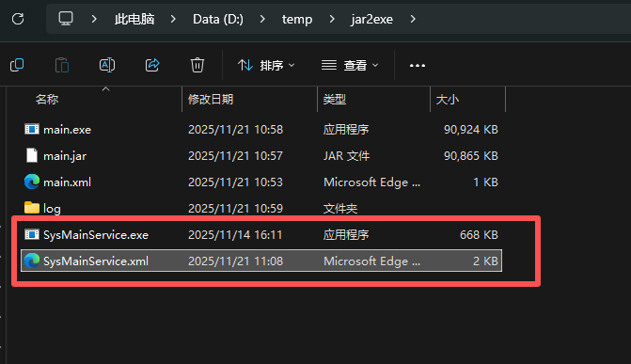Click jar2exe in breadcrumb path
The width and height of the screenshot is (631, 364).
point(371,20)
